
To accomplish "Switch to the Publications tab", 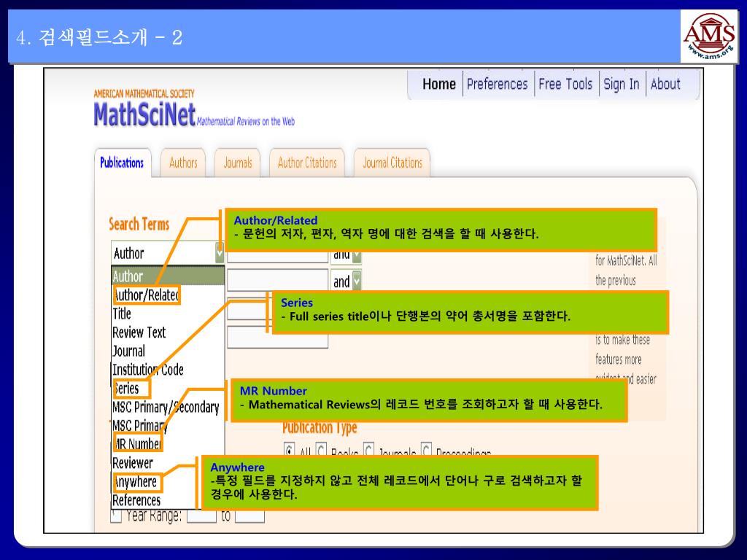I will (122, 163).
